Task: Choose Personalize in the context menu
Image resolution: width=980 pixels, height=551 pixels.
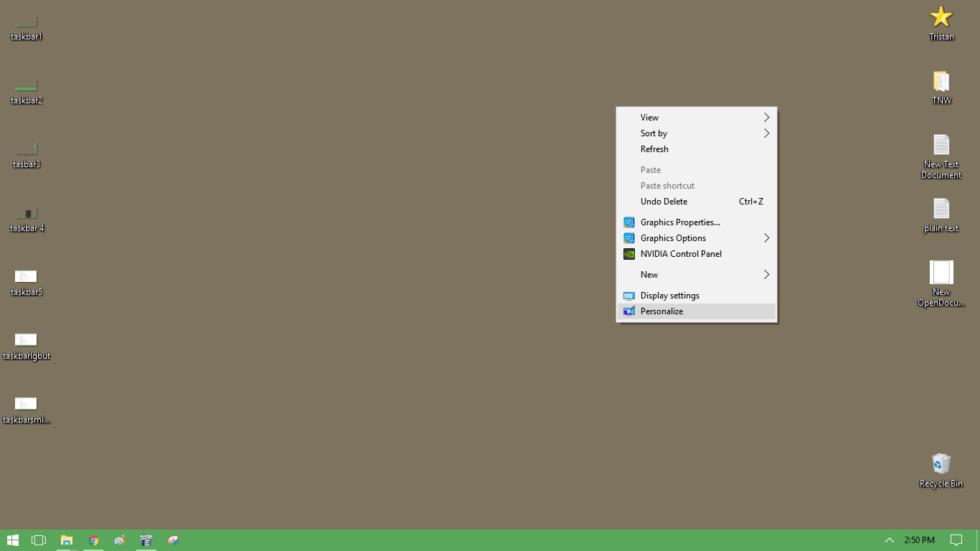Action: 661,311
